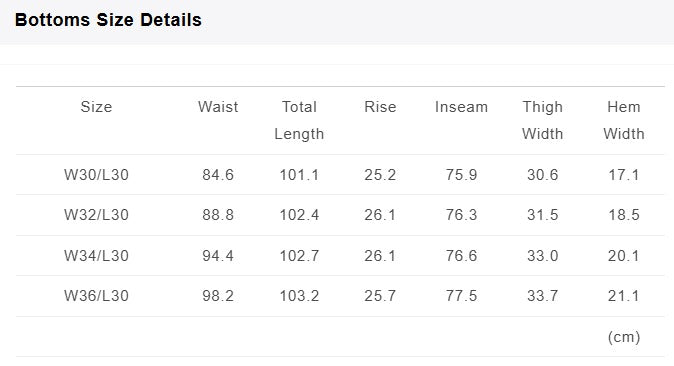
Task: Click the Waist column header
Action: (218, 107)
